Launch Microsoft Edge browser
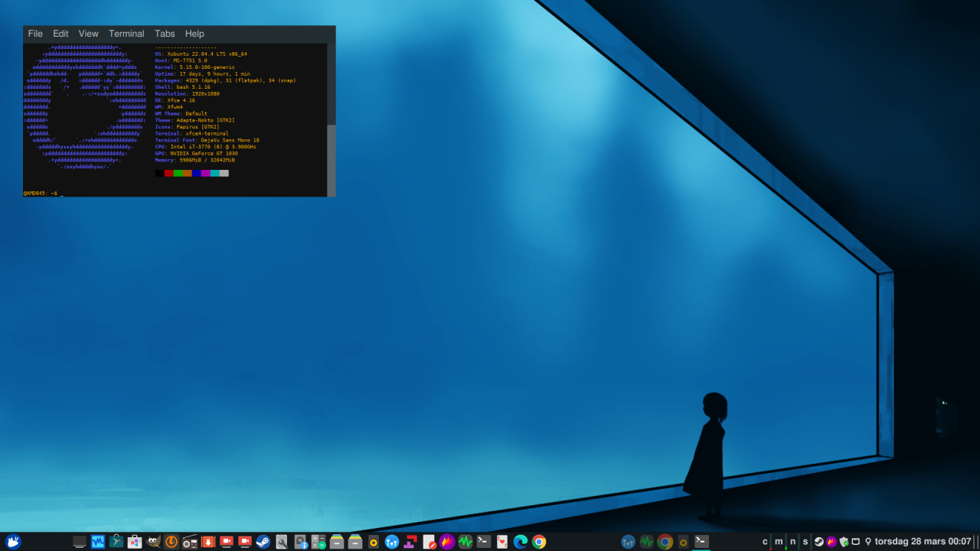The height and width of the screenshot is (551, 980). click(521, 542)
